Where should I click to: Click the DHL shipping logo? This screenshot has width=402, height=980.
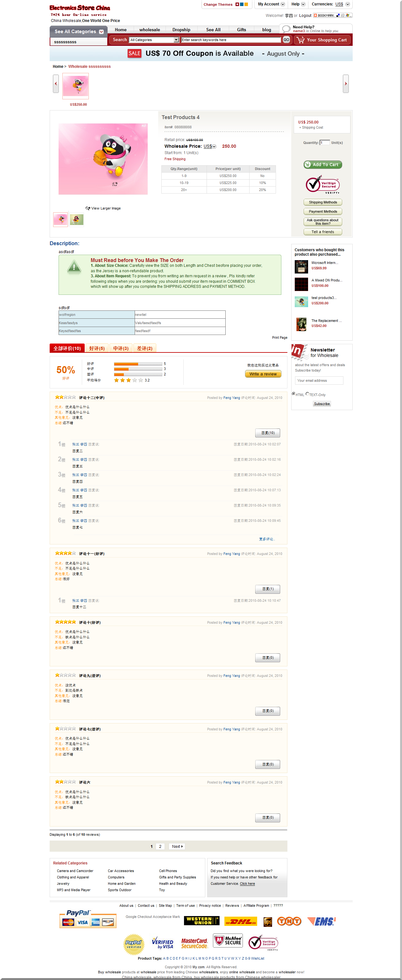coord(240,921)
